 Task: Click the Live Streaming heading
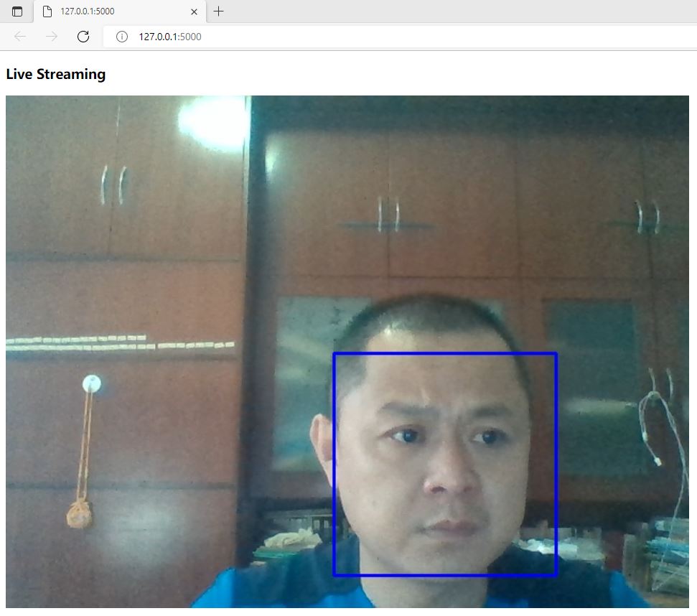tap(56, 74)
